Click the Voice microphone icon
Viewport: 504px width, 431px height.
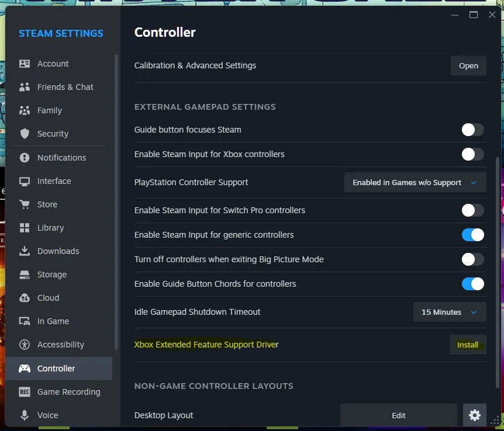click(x=25, y=415)
